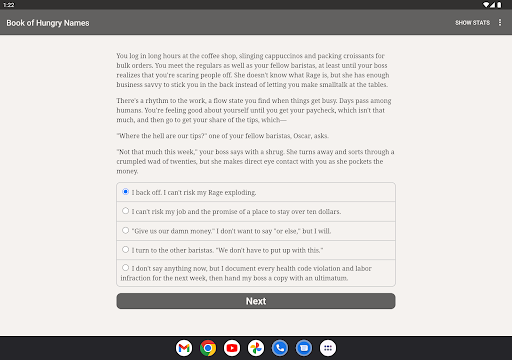Click the paragraph starting 'You log in long hours'
Viewport: 512px width, 360px height.
253,70
